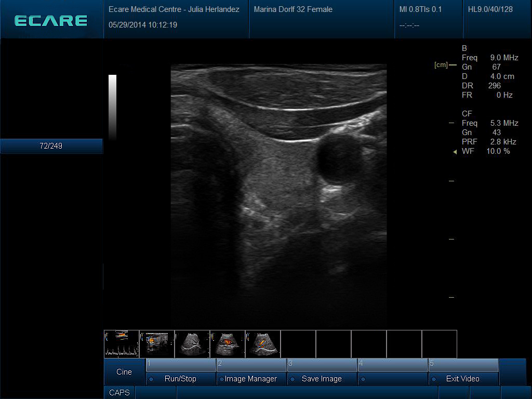Click the [cm] depth scale label
Screen dimensions: 532x399
tap(441, 65)
